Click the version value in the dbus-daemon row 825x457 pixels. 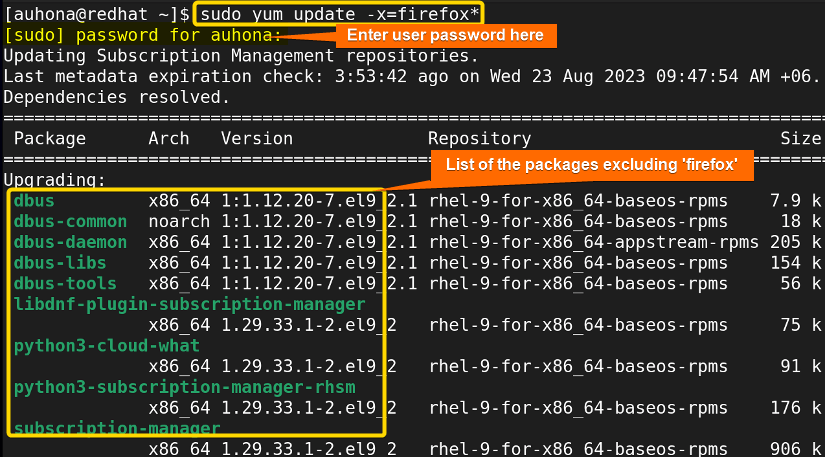[x=319, y=242]
